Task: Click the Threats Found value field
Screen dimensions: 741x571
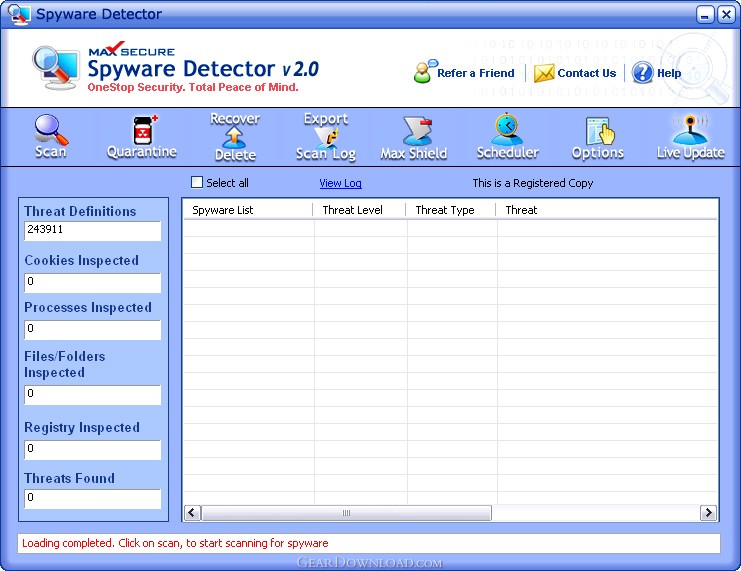Action: (93, 499)
